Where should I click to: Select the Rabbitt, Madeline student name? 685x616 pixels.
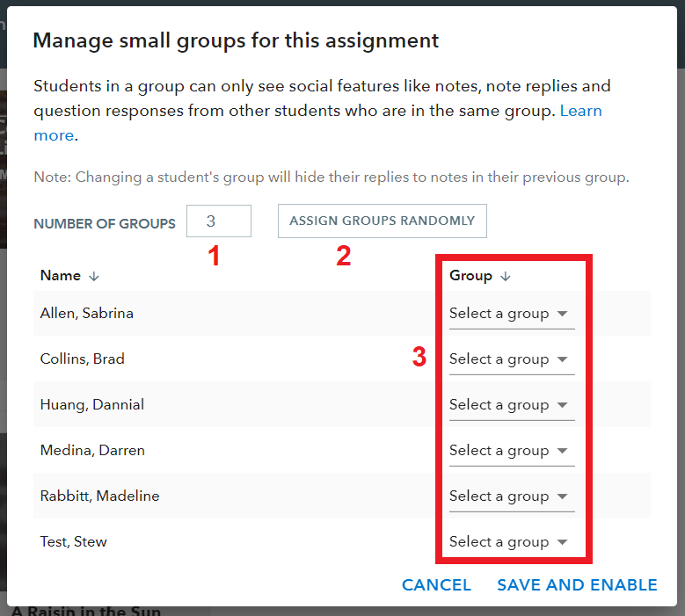99,496
